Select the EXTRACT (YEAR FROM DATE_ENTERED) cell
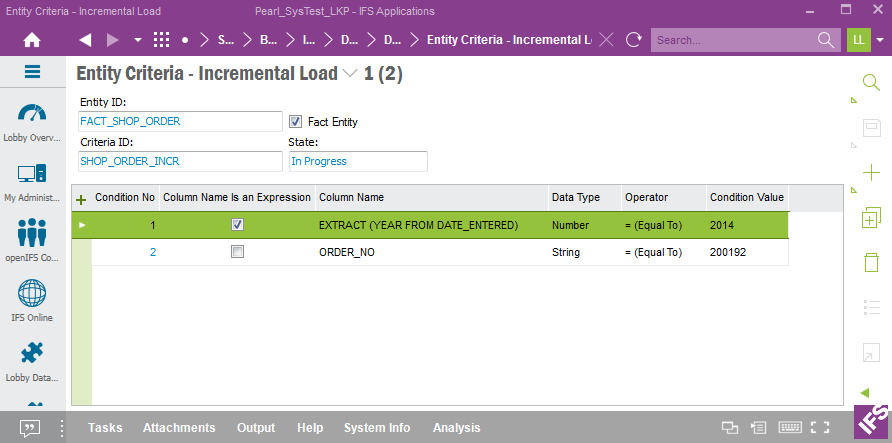 coord(432,225)
